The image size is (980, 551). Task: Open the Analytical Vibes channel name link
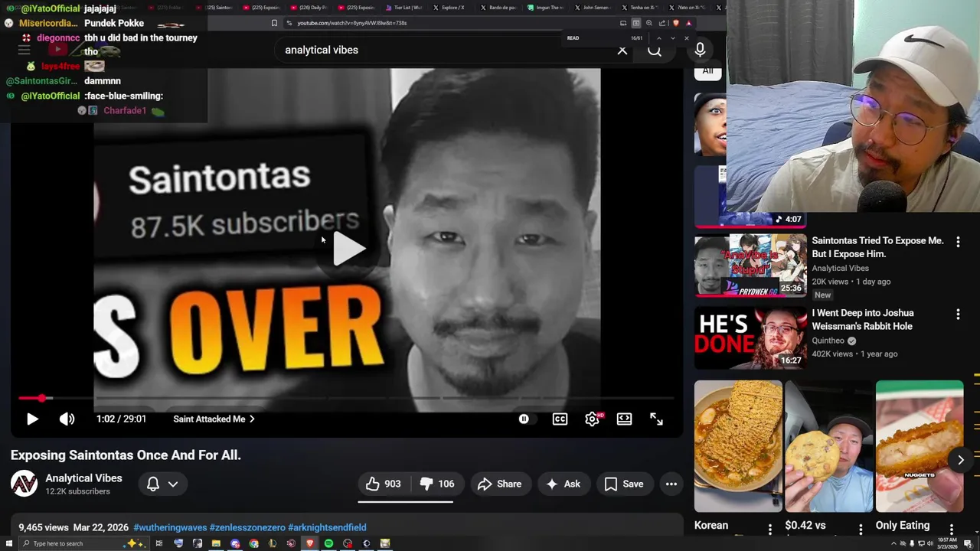click(83, 478)
